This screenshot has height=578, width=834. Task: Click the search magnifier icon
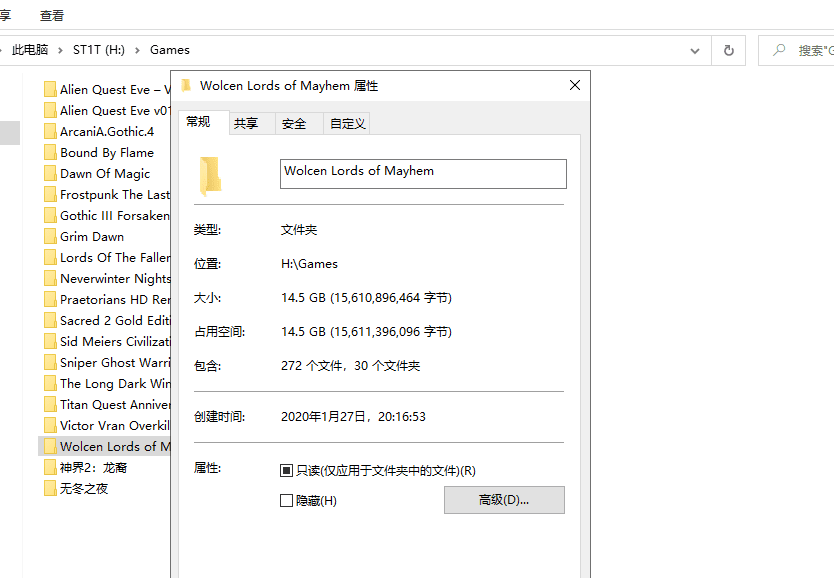[779, 50]
